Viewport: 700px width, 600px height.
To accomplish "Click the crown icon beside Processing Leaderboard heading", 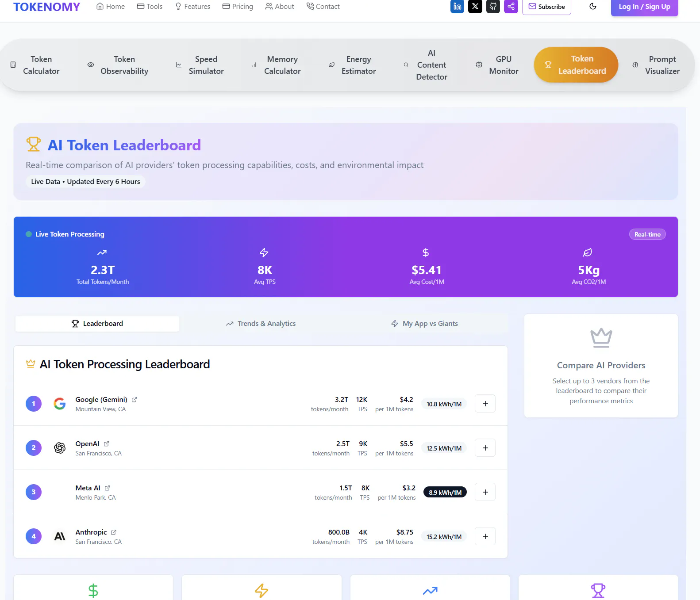I will 31,364.
